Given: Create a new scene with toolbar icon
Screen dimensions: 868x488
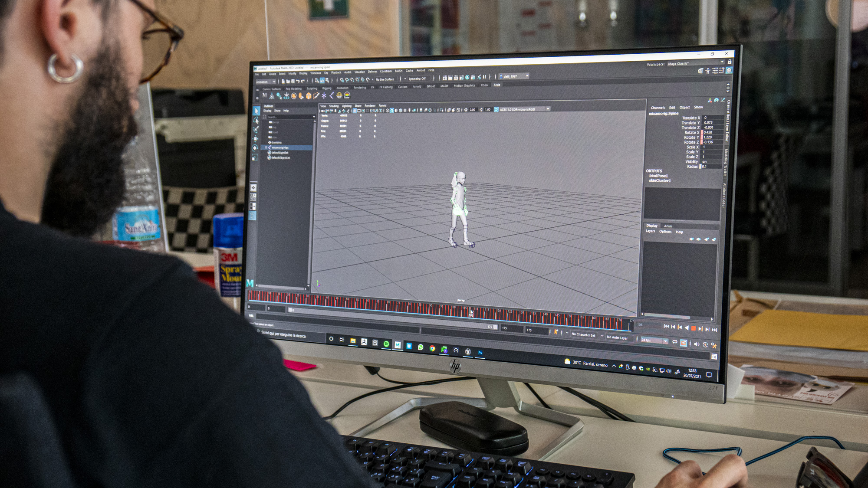Looking at the screenshot, I should 283,81.
